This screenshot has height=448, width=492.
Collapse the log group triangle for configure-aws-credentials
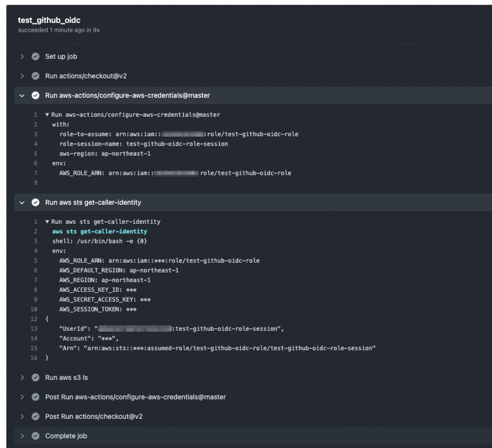pos(47,115)
